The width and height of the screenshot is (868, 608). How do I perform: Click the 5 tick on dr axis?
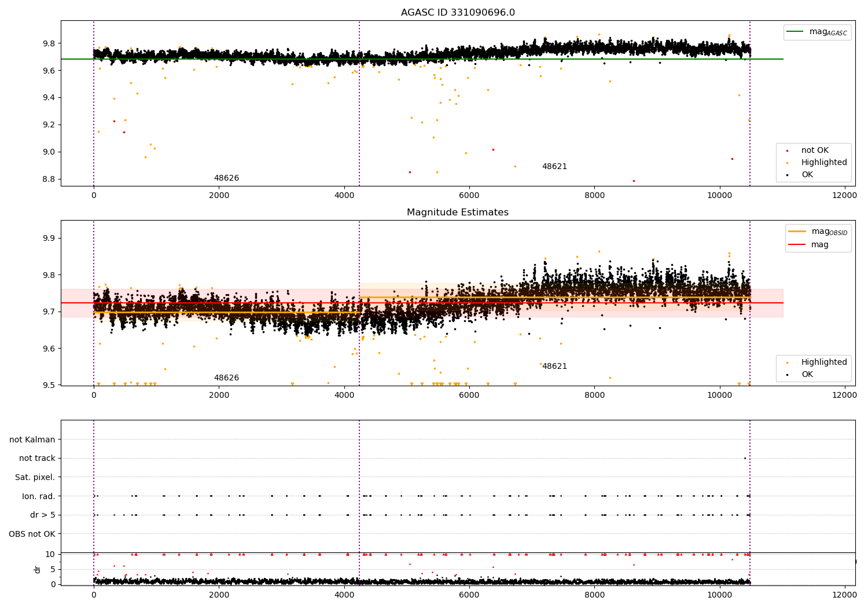[x=53, y=569]
